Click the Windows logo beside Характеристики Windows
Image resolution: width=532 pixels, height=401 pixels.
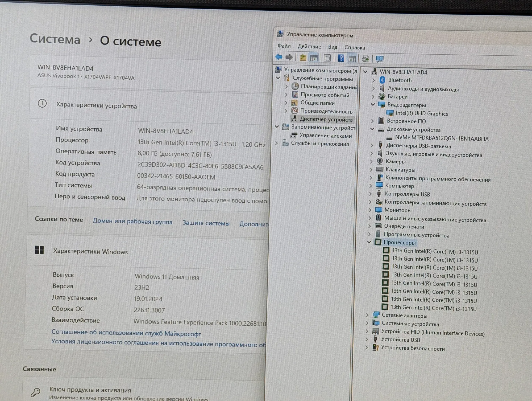(39, 250)
